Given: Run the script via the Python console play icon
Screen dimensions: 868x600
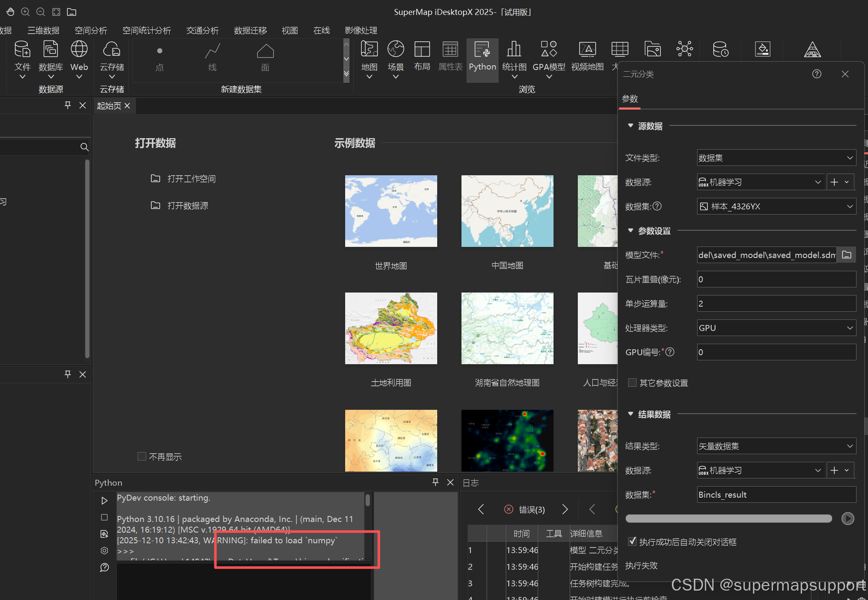Looking at the screenshot, I should 104,500.
